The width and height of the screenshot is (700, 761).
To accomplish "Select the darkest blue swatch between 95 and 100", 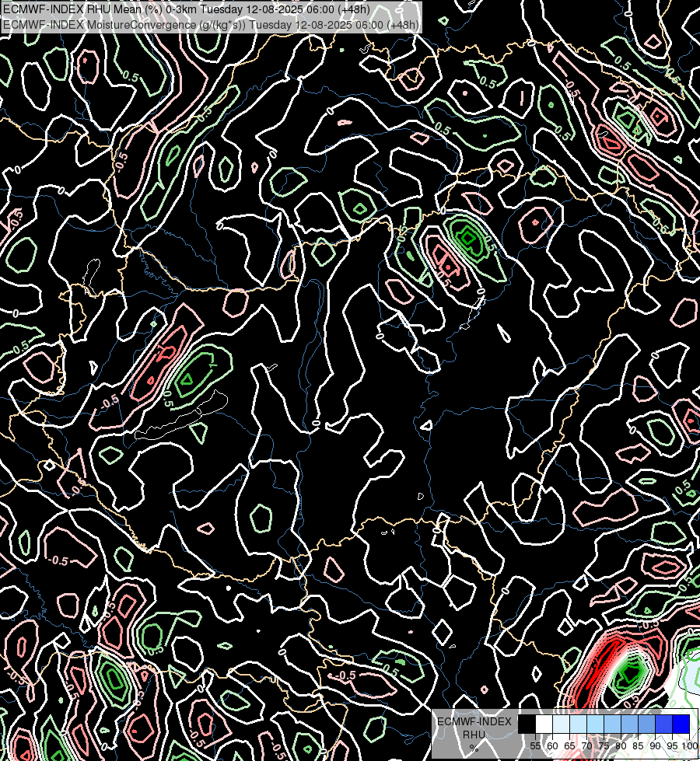I will click(681, 724).
